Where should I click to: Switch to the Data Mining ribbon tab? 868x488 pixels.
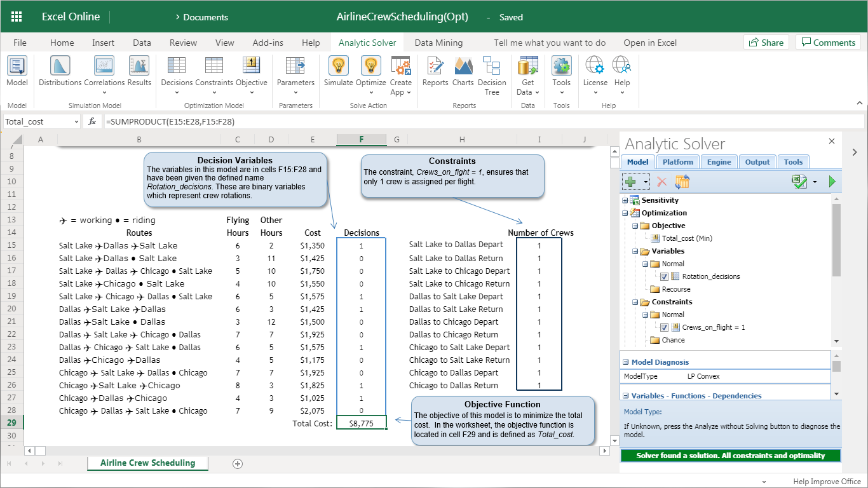[x=438, y=43]
